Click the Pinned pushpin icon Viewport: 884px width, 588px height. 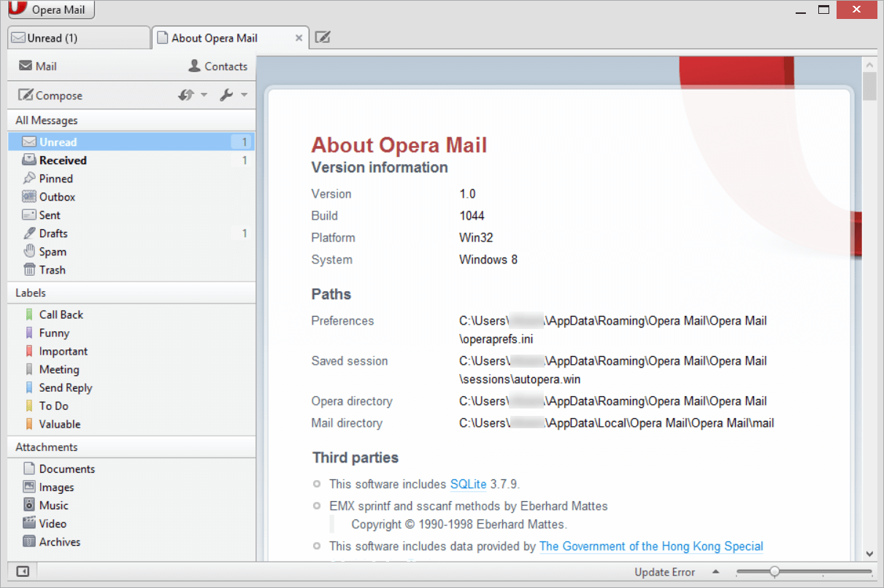coord(29,179)
